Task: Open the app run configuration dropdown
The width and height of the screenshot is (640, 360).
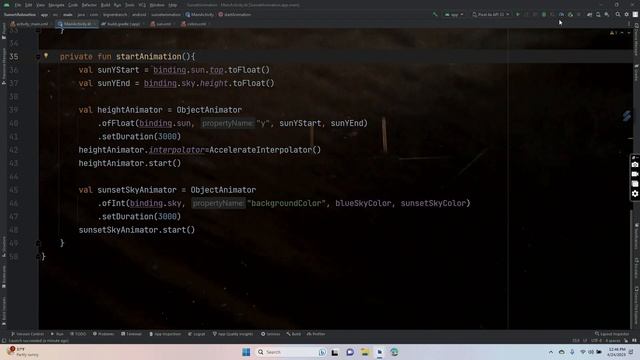Action: [454, 15]
